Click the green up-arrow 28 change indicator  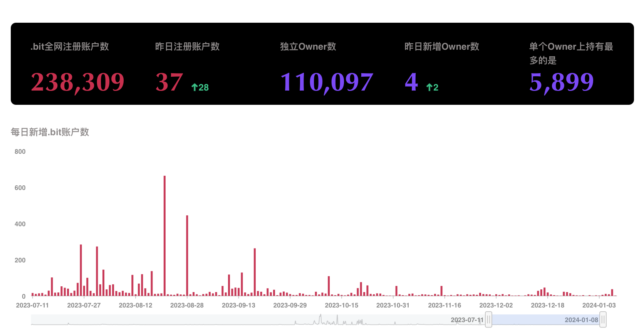[x=200, y=87]
